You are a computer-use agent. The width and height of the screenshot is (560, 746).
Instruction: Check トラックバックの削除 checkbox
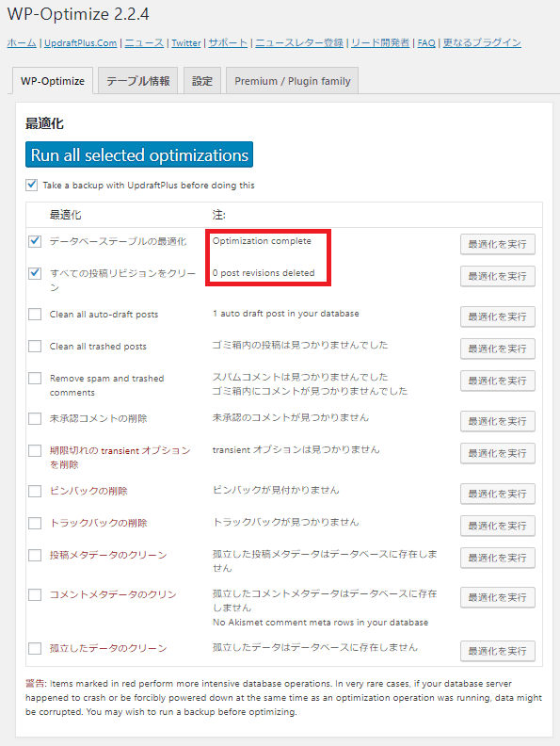[x=35, y=523]
